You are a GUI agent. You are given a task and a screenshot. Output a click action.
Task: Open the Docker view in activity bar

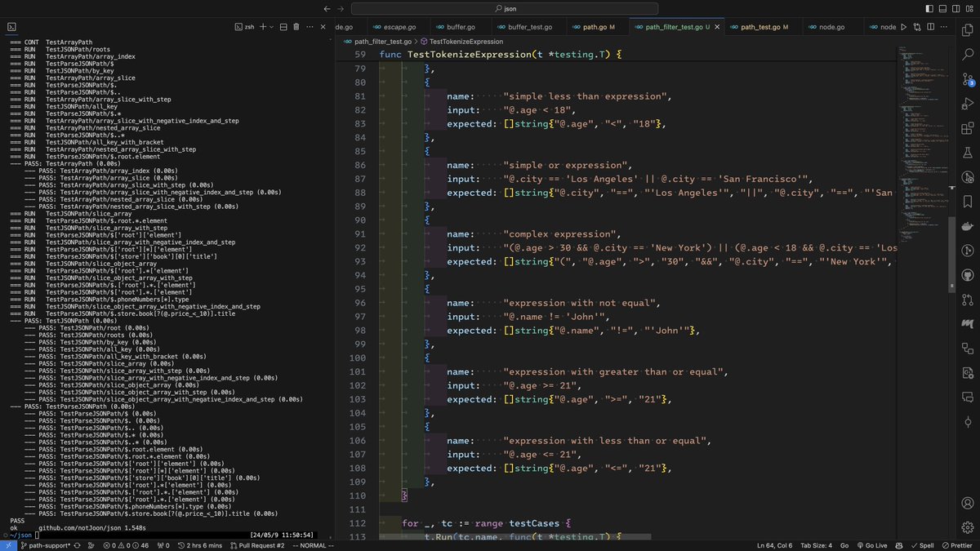click(968, 226)
